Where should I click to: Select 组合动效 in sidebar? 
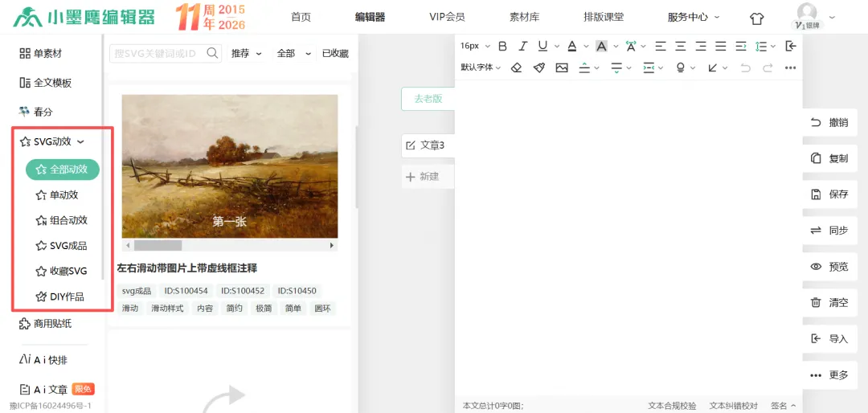tap(61, 220)
